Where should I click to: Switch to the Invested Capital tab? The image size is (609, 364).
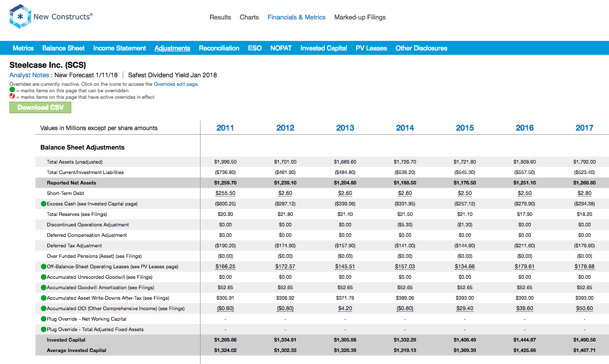click(324, 48)
